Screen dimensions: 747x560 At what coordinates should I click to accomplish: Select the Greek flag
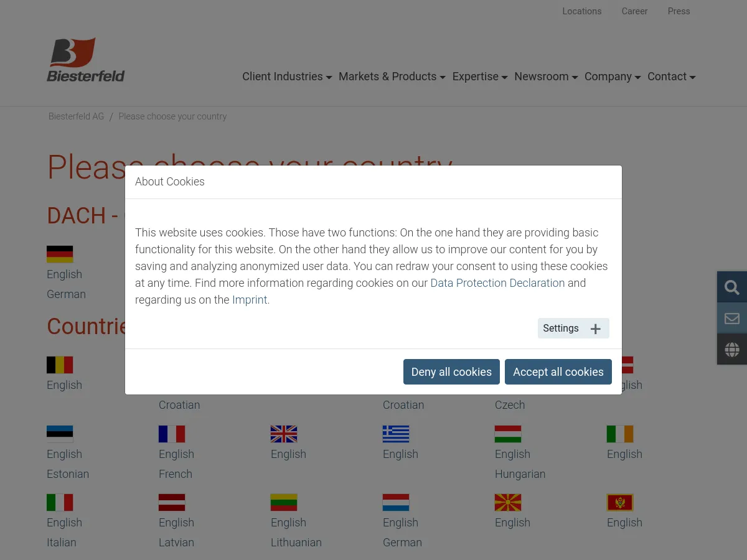[395, 434]
